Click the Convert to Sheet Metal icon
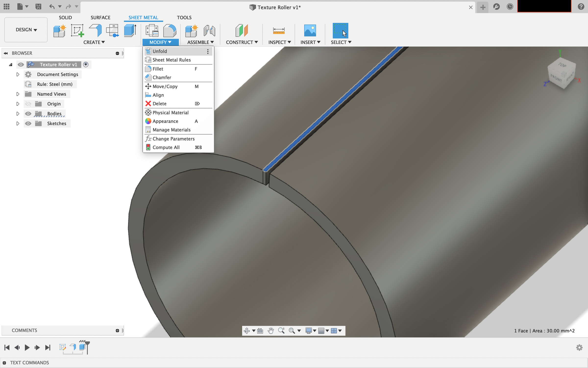Viewport: 588px width, 368px height. point(130,30)
